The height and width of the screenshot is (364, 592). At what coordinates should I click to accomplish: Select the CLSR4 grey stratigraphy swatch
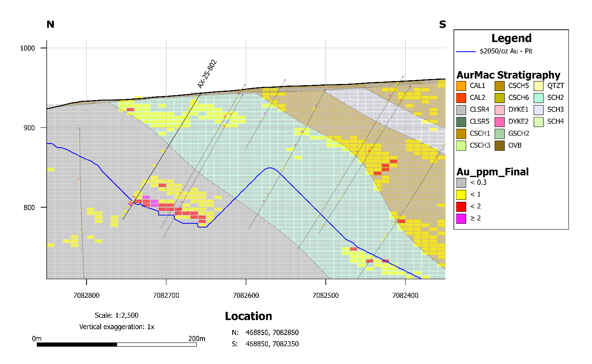pyautogui.click(x=461, y=110)
